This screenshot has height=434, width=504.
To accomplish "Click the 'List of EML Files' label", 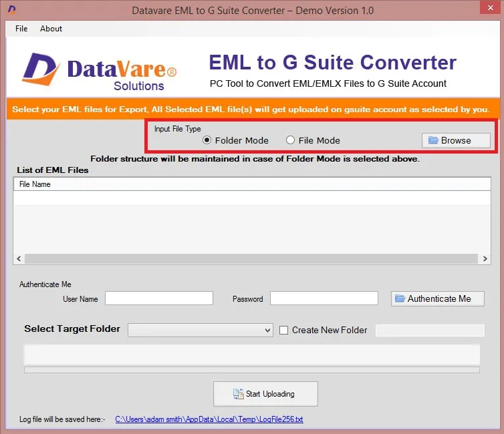I will point(53,170).
